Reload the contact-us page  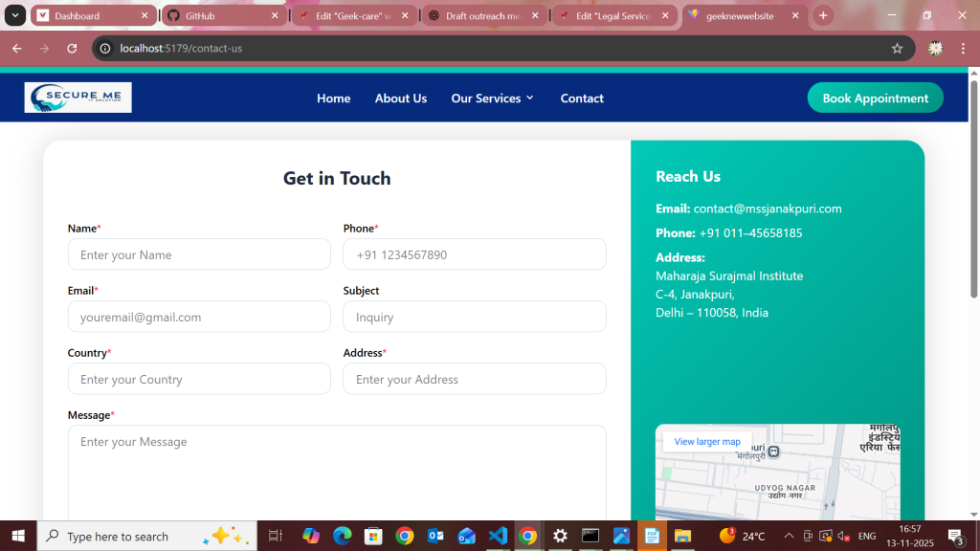click(x=72, y=49)
